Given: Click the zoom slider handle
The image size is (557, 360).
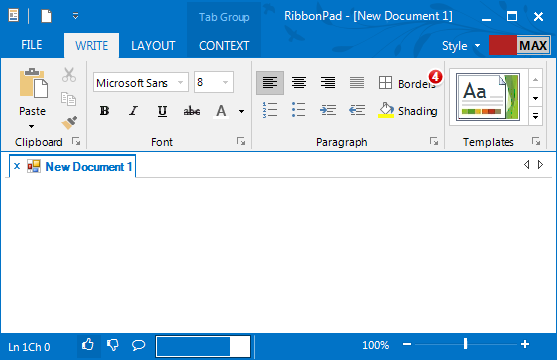Looking at the screenshot, I should tap(465, 344).
